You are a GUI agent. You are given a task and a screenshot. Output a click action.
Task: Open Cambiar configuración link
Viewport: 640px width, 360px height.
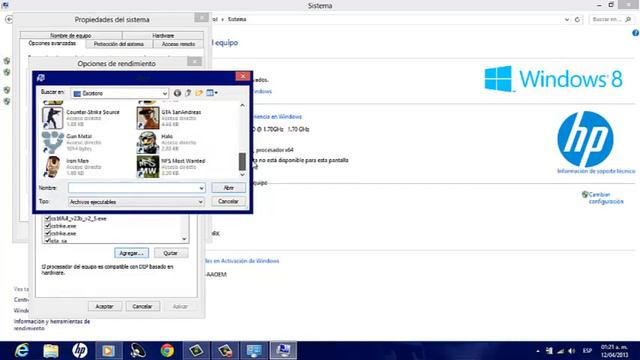[606, 198]
